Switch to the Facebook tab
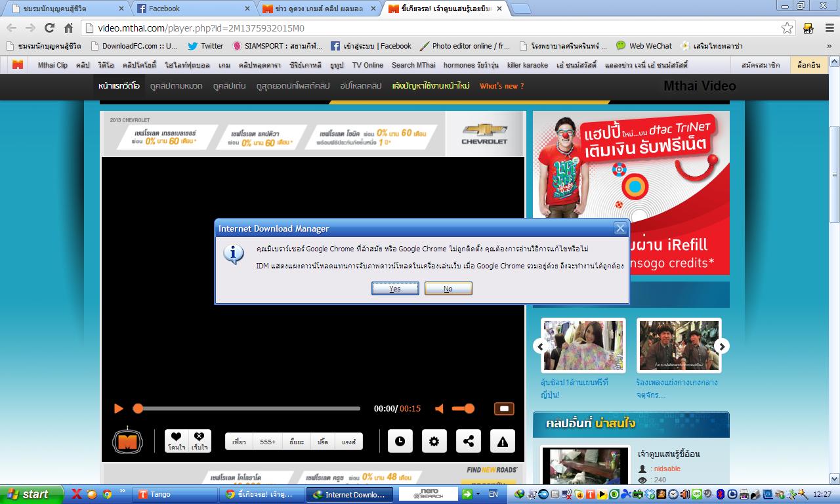 (x=193, y=9)
